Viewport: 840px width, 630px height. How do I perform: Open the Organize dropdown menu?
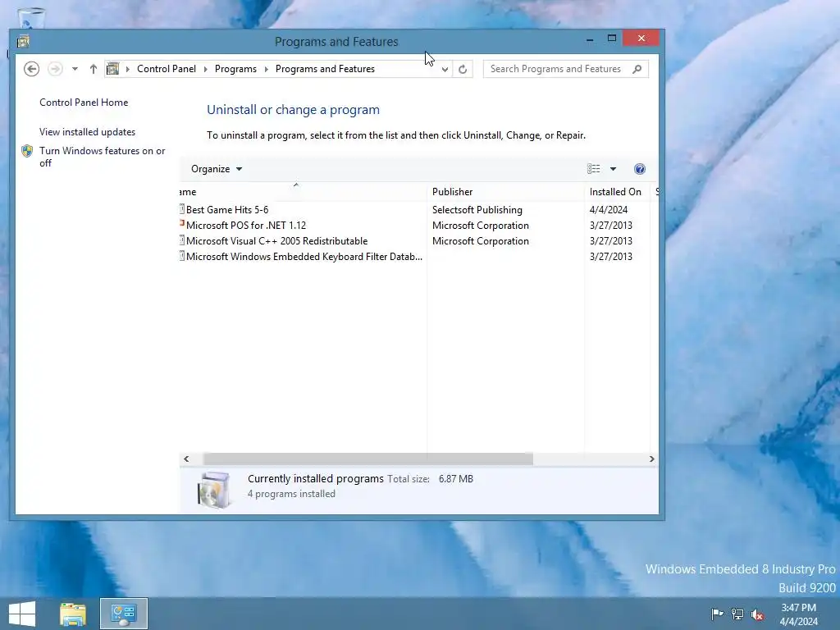click(217, 169)
